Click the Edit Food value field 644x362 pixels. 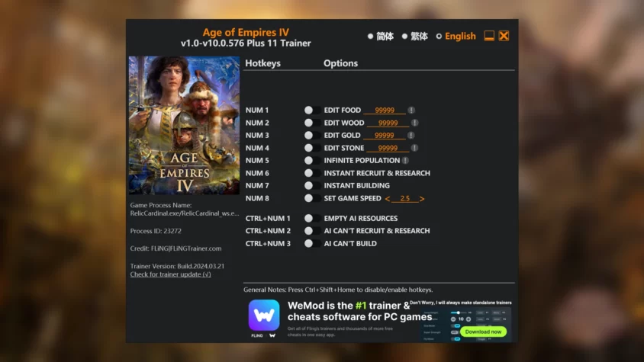point(385,110)
